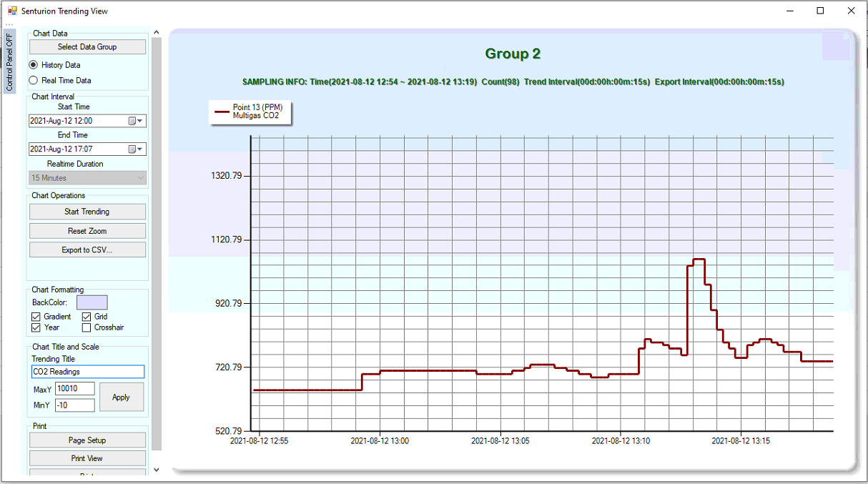Toggle the Control Panel OFF side tab

(x=9, y=61)
